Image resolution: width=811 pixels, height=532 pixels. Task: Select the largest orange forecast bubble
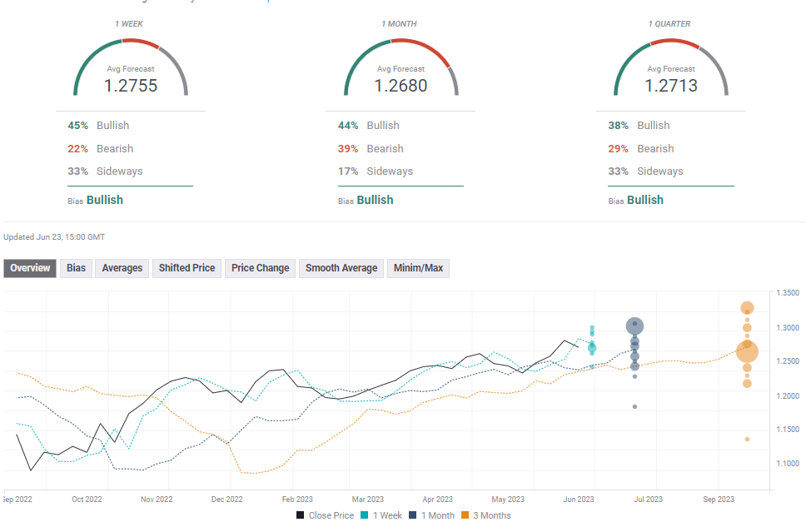pyautogui.click(x=747, y=352)
